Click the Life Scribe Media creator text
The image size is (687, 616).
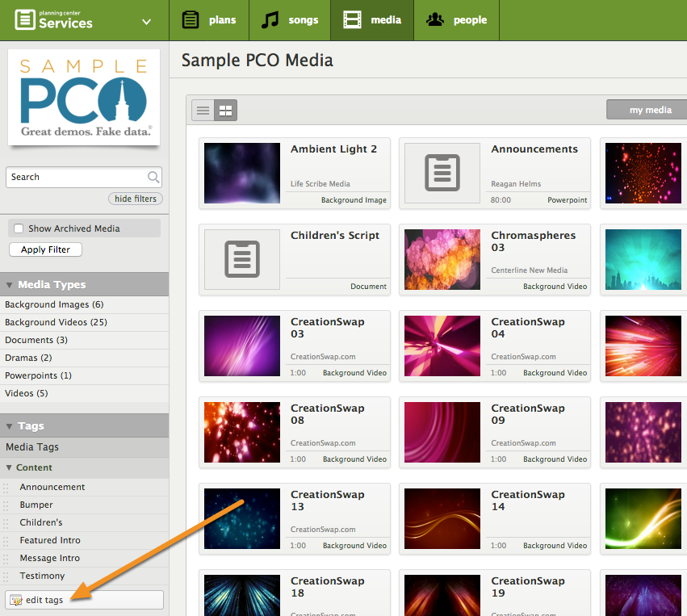320,184
